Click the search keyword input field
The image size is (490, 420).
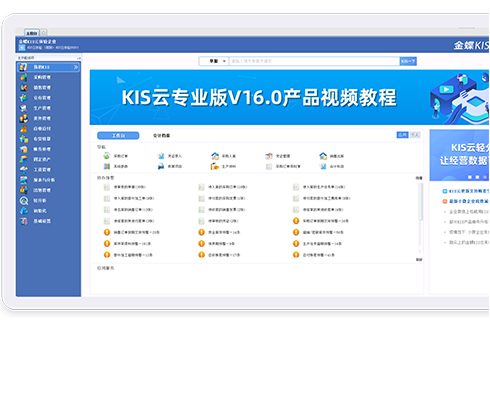point(314,61)
